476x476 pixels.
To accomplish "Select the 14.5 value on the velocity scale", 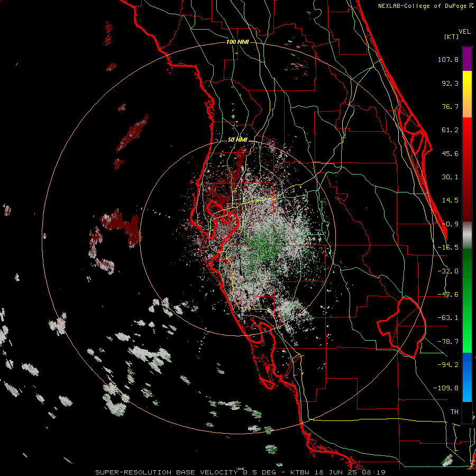I will click(x=450, y=200).
